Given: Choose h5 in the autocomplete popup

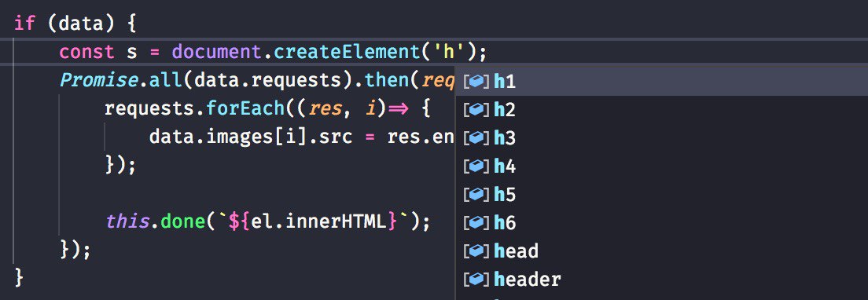Looking at the screenshot, I should tap(661, 195).
